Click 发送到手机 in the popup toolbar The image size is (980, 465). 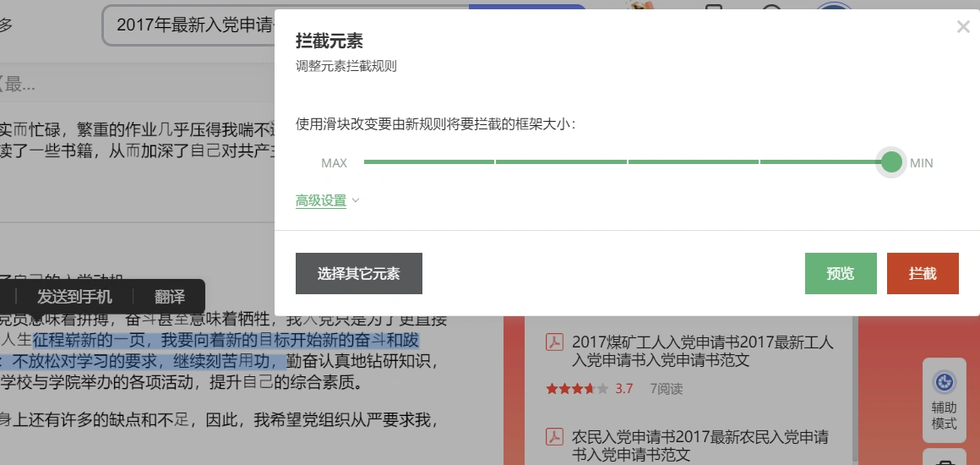click(74, 297)
